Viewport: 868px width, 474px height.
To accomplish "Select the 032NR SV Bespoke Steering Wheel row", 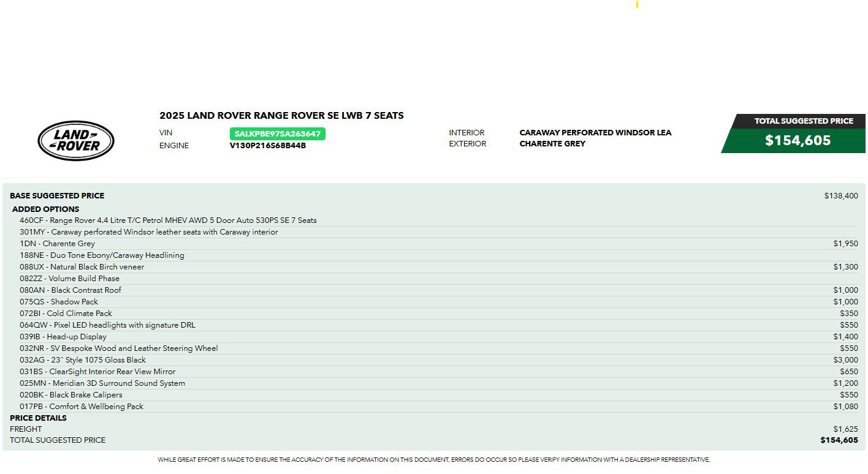I will [438, 348].
